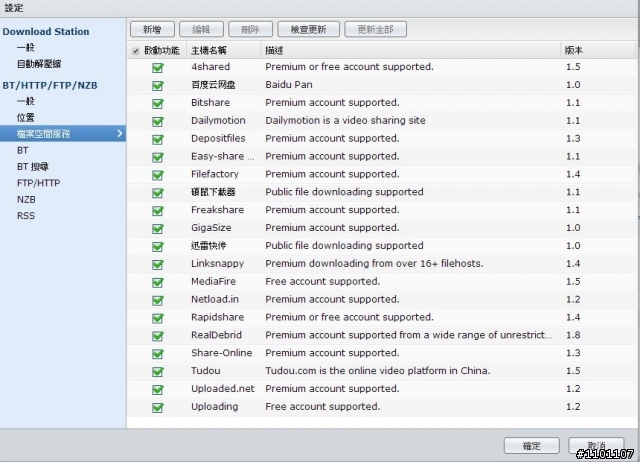Viewport: 640px width, 462px height.
Task: Click the 新增 button
Action: [x=152, y=29]
